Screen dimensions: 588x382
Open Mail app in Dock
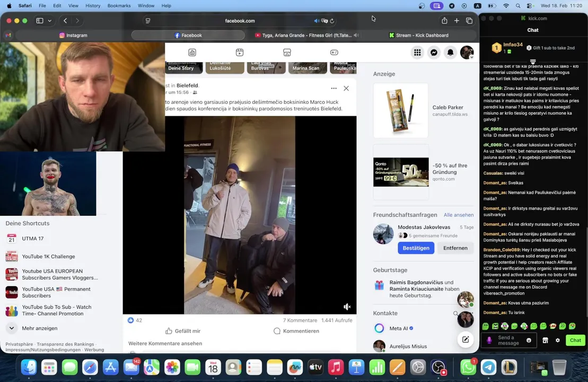pos(131,367)
